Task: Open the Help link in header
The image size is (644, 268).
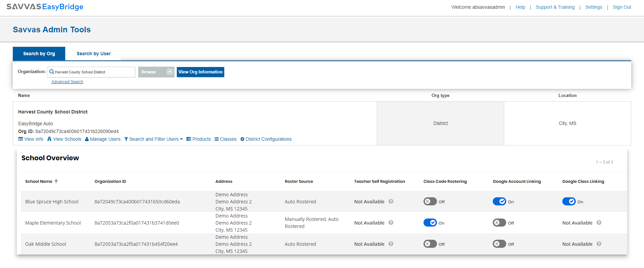Action: 520,7
